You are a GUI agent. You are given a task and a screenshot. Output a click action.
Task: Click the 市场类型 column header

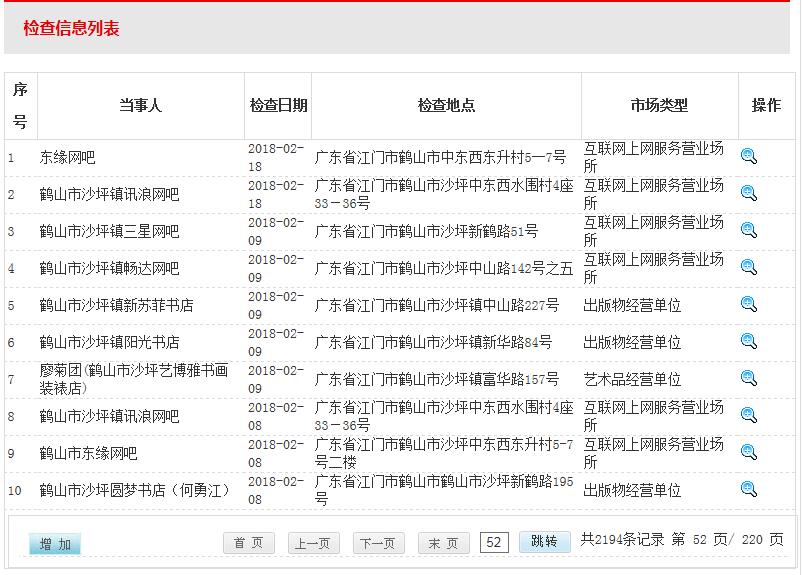(x=659, y=105)
